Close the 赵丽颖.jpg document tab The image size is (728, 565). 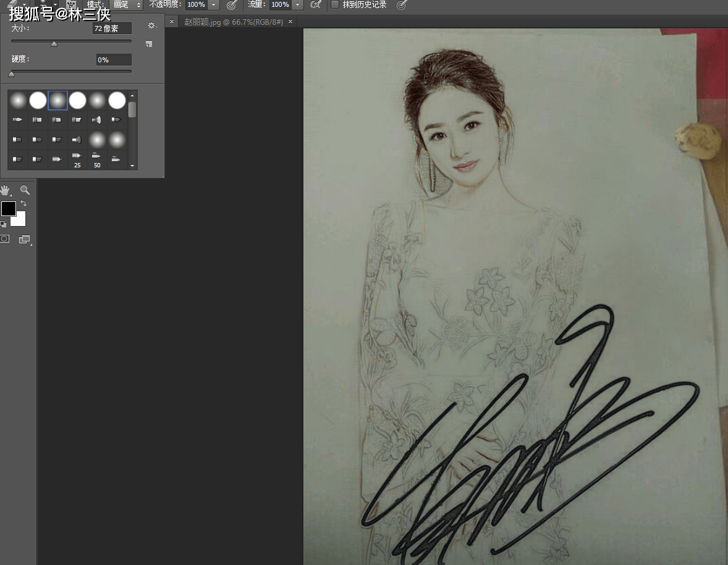[289, 22]
